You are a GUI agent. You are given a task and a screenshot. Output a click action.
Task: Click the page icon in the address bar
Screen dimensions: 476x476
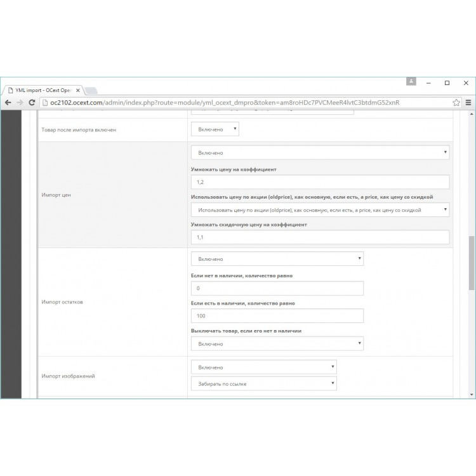45,103
